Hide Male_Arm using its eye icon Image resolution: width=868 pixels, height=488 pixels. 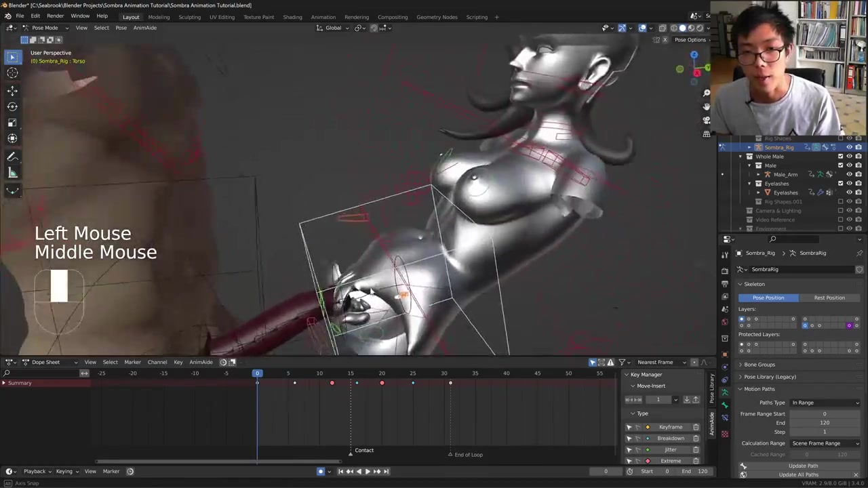[x=849, y=174]
